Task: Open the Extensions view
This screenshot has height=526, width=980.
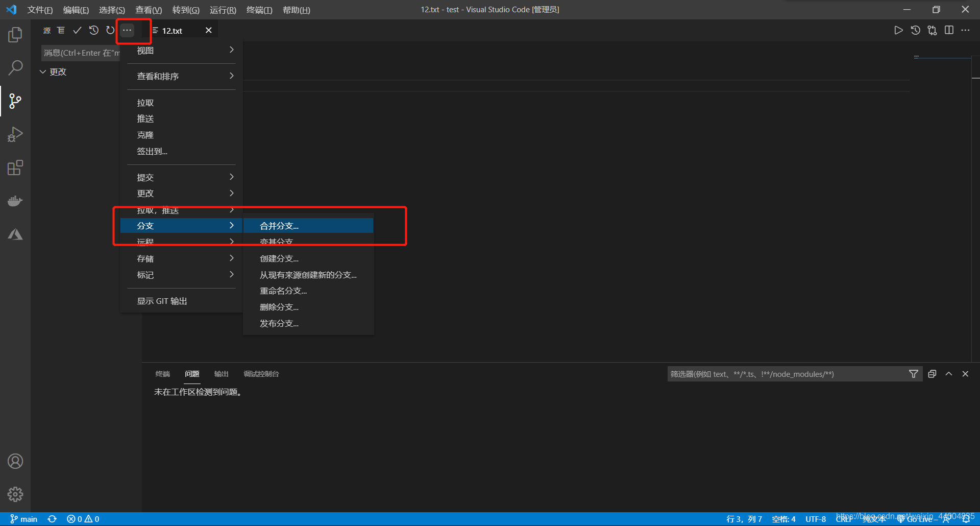Action: (x=15, y=168)
